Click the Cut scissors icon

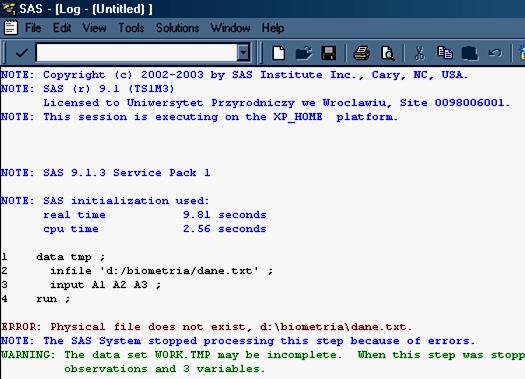click(419, 53)
